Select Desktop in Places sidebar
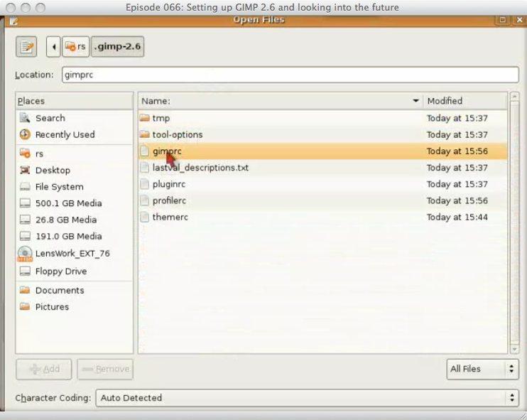 click(75, 170)
